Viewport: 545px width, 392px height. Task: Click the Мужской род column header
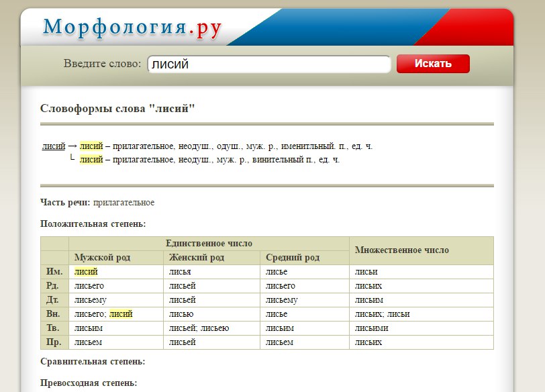[x=102, y=258]
